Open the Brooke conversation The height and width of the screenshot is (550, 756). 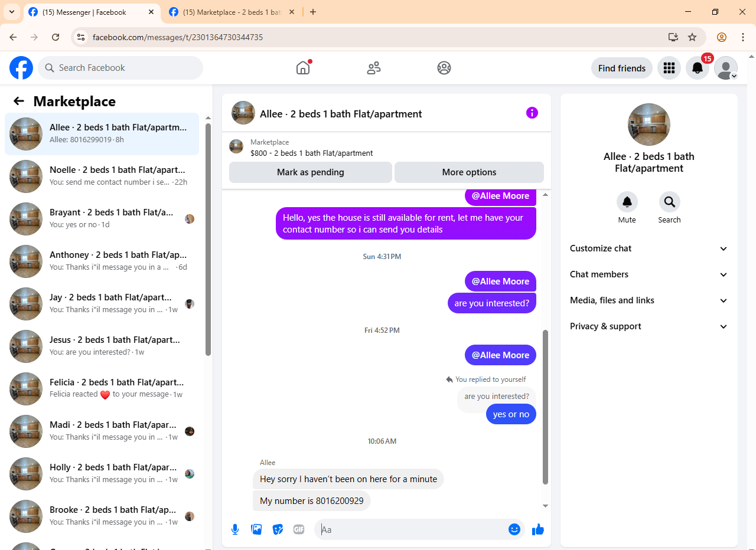[x=102, y=516]
